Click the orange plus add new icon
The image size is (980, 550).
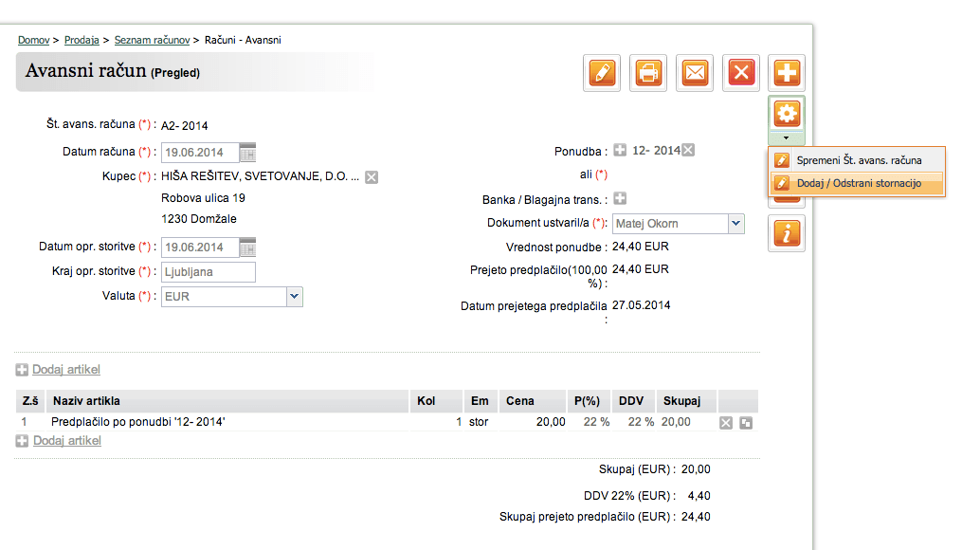coord(787,73)
